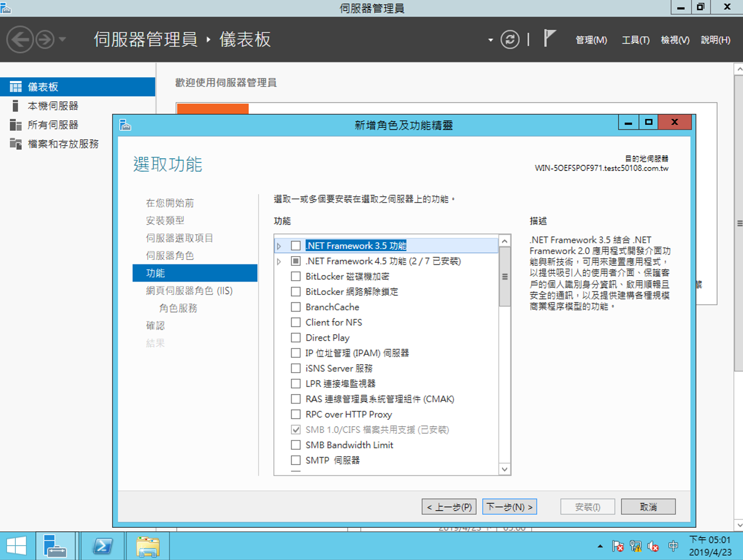This screenshot has height=560, width=743.
Task: Expand the .NET Framework 4.5 功能 tree node
Action: coord(279,262)
